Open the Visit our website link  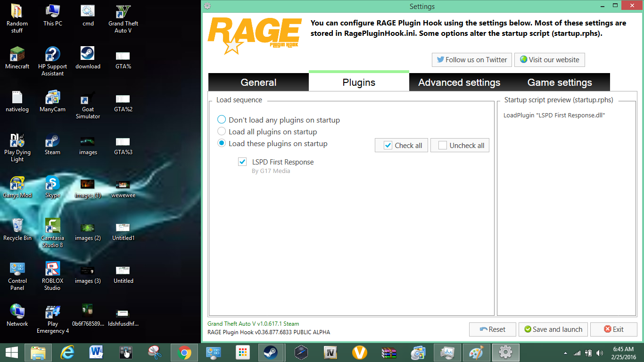coord(550,60)
